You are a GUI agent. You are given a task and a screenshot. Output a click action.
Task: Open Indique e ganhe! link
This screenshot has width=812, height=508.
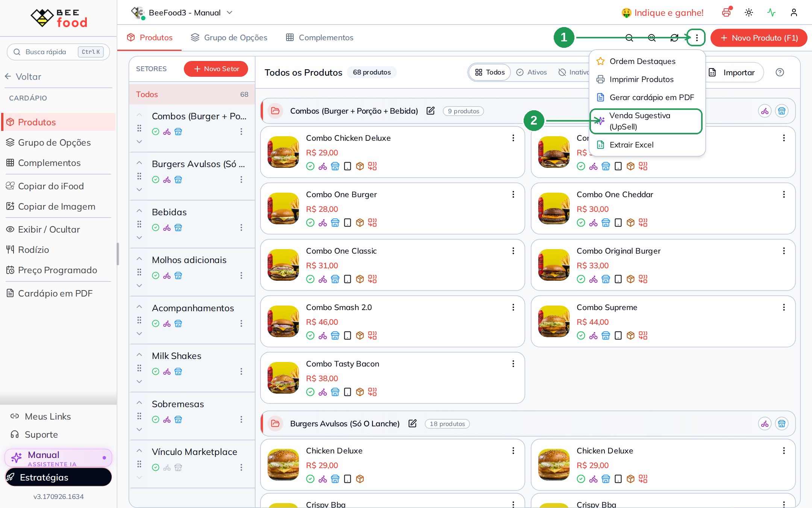tap(662, 13)
